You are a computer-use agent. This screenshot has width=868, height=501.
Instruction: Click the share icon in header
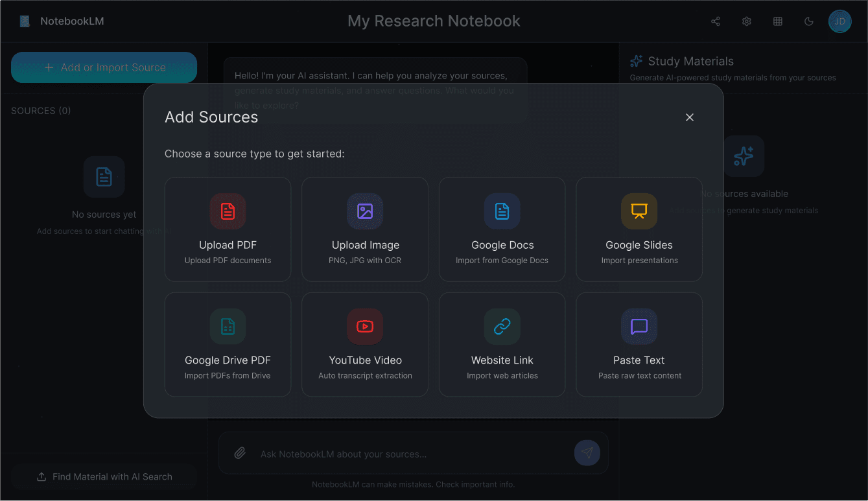[716, 21]
